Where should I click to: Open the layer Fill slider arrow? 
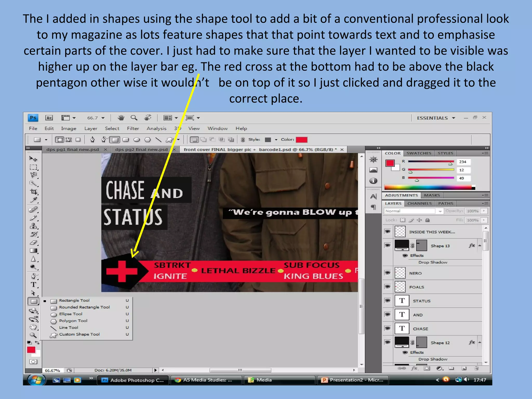tap(484, 220)
